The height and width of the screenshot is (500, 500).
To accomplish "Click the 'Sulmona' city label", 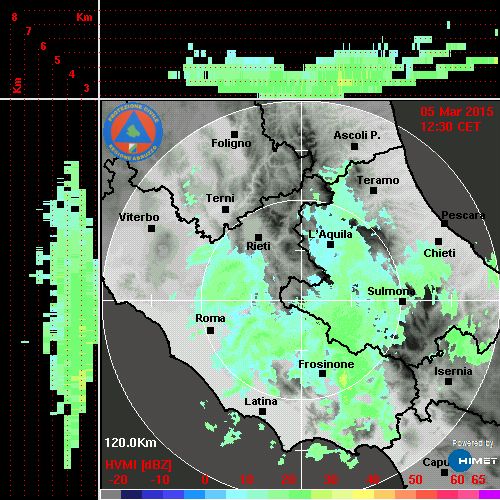I will [x=391, y=291].
